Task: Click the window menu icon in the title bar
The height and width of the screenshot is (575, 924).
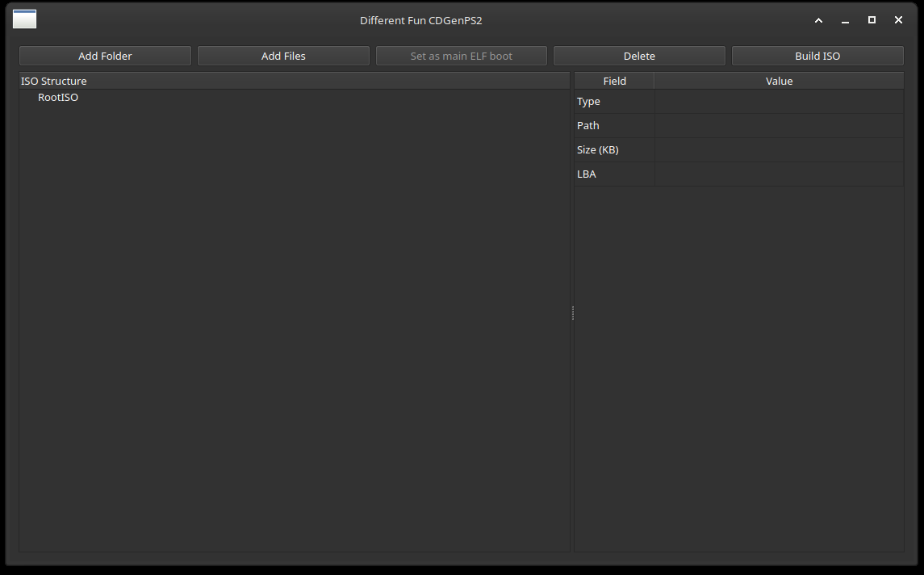Action: (25, 19)
